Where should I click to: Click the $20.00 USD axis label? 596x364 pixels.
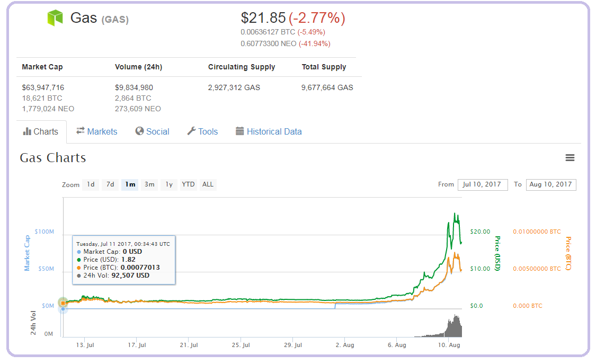(x=480, y=232)
